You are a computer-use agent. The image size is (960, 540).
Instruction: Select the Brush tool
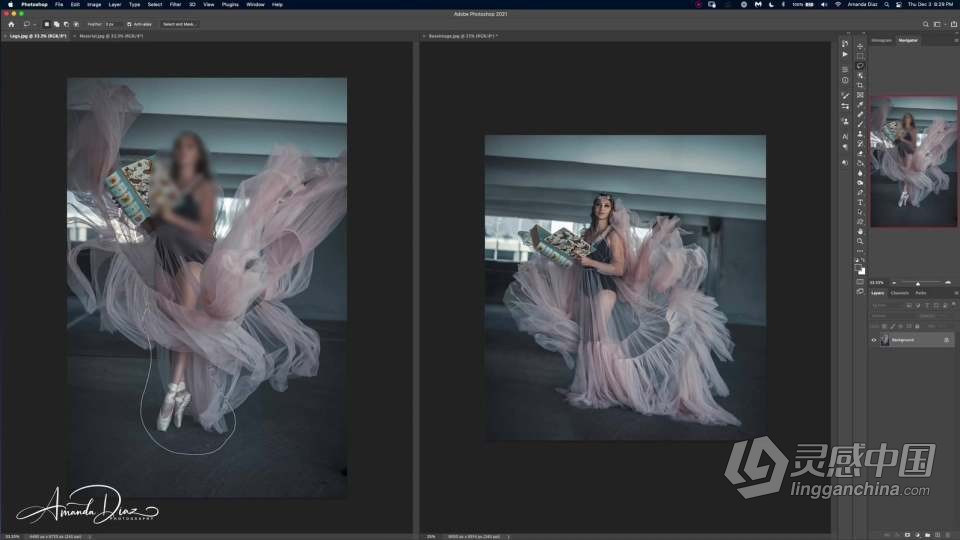pyautogui.click(x=860, y=124)
